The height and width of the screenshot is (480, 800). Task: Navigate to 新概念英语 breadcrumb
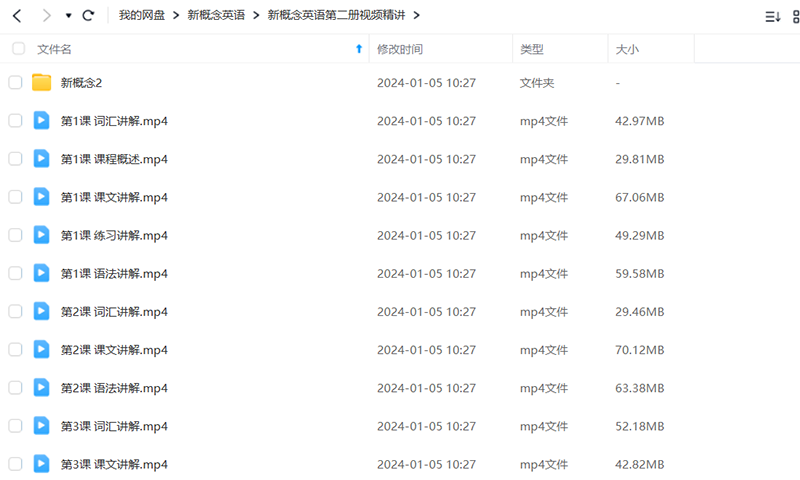pos(216,15)
